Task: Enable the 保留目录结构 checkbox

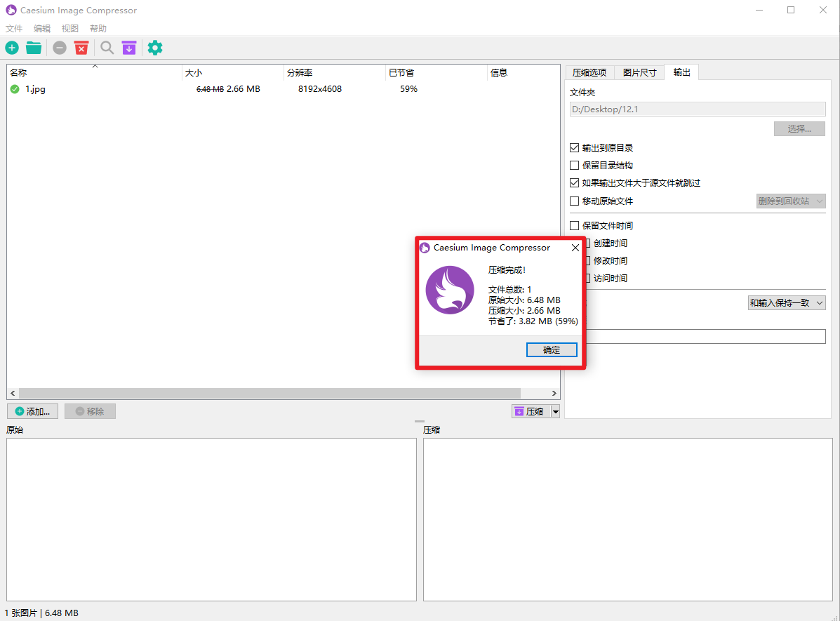Action: coord(575,166)
